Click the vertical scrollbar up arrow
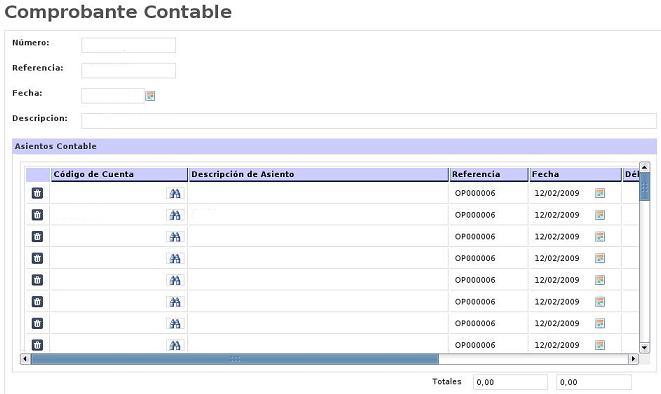Screen dimensions: 661x394 (644, 167)
